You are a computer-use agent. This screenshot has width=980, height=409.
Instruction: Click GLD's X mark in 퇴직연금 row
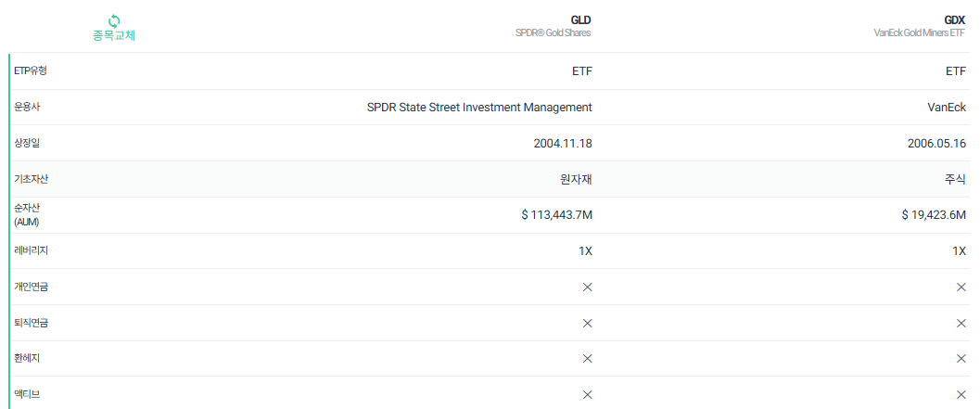[587, 324]
